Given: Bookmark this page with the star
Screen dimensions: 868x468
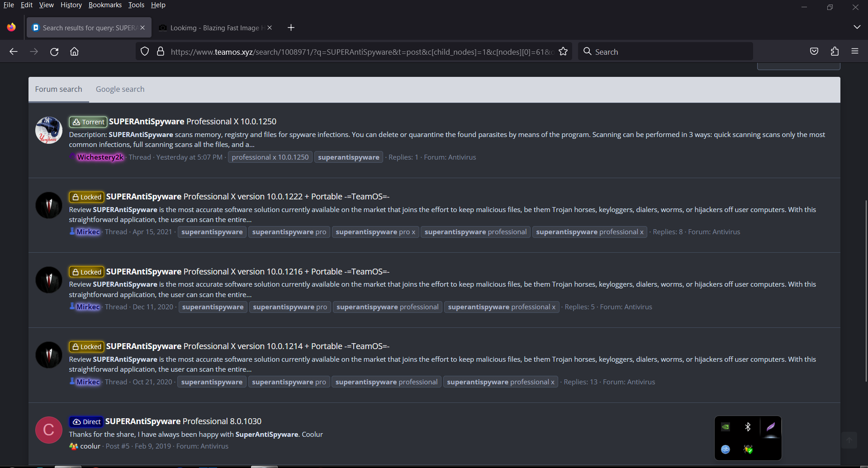Looking at the screenshot, I should point(563,52).
